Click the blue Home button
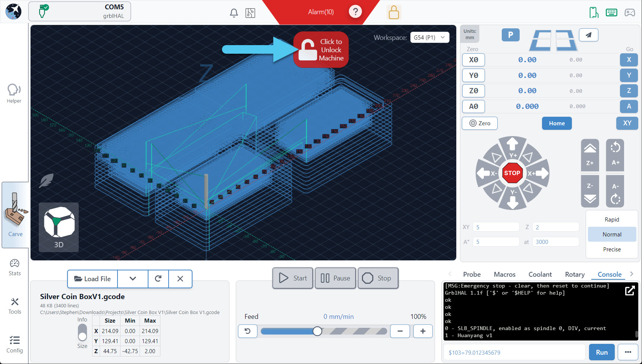 pos(557,123)
